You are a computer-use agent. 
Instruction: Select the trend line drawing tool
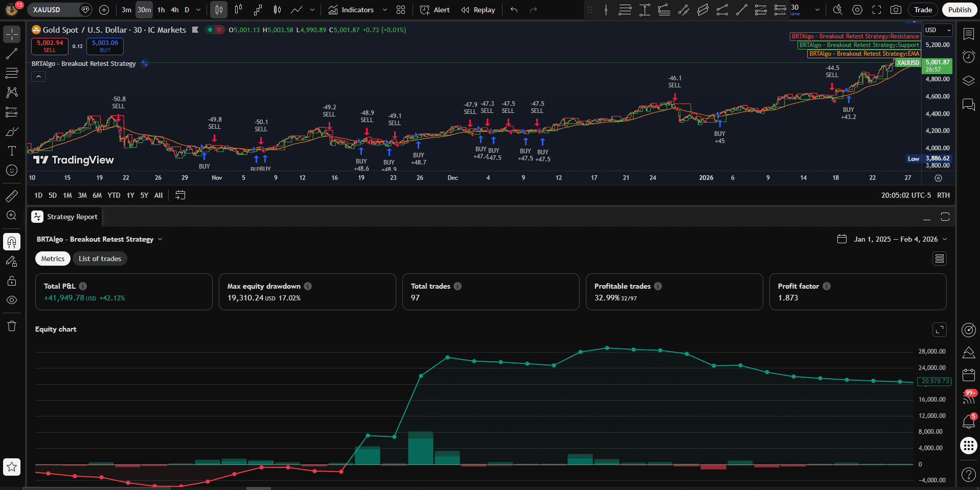tap(12, 54)
